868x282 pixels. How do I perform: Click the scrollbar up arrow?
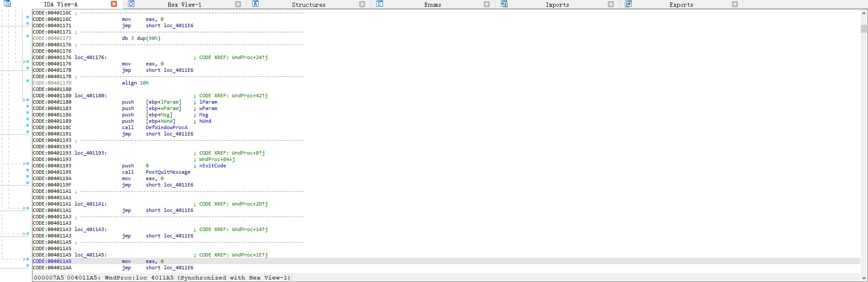864,13
